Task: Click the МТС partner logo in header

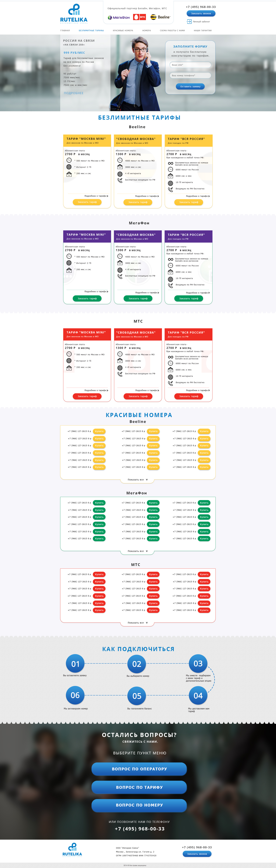Action: [x=140, y=17]
